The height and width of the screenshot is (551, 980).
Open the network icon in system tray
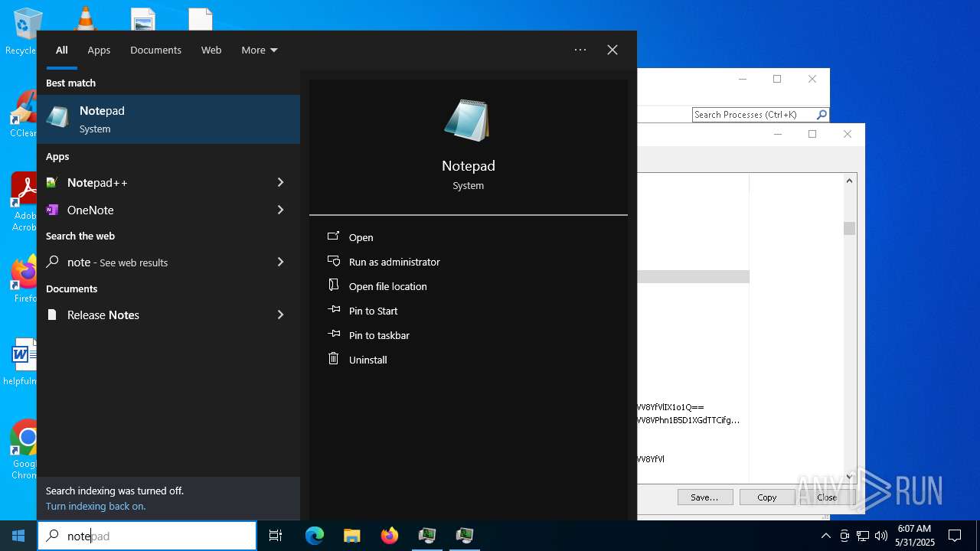pos(863,536)
